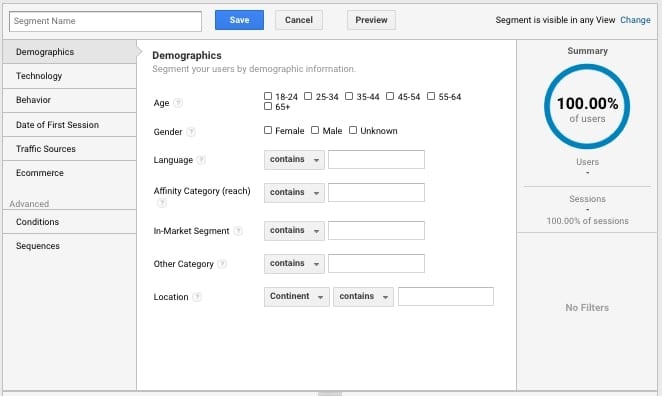
Task: Check the 18-24 age box
Action: pos(268,96)
